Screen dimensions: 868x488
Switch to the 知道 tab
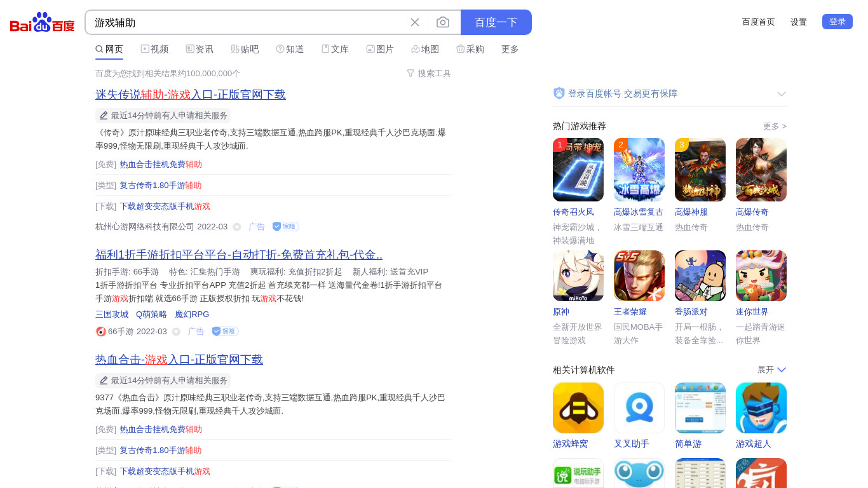[290, 49]
